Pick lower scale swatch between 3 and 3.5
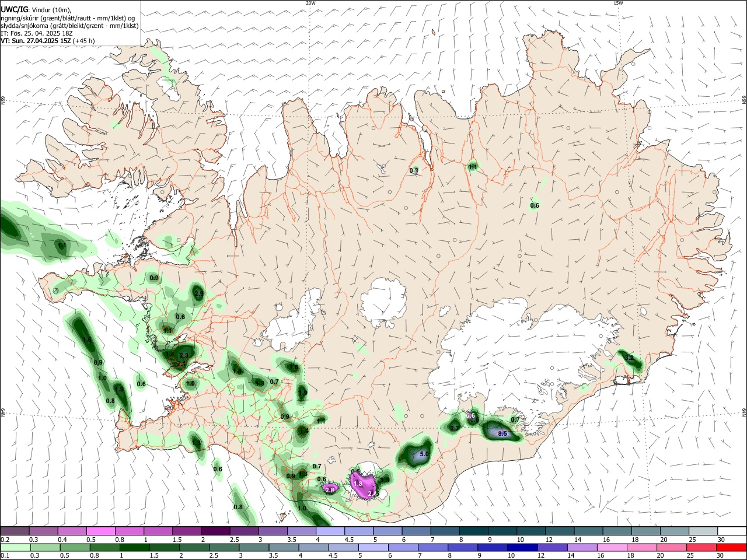This screenshot has width=747, height=560. [x=254, y=547]
